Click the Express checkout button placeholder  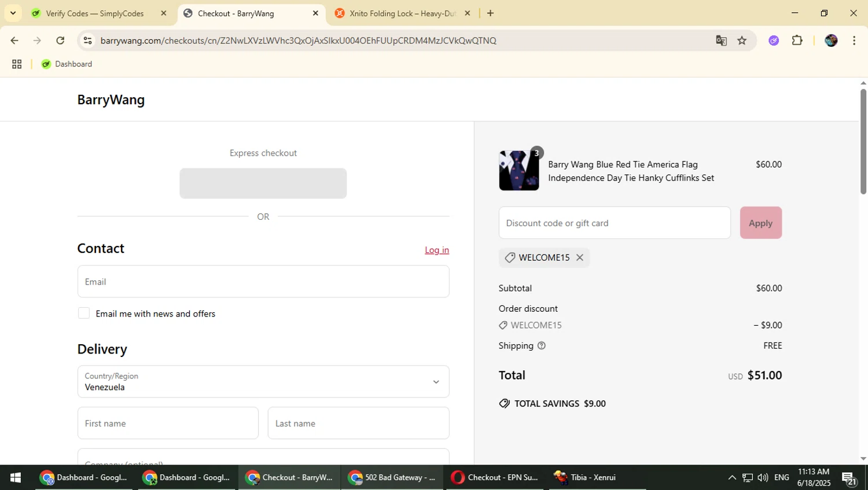click(x=263, y=183)
